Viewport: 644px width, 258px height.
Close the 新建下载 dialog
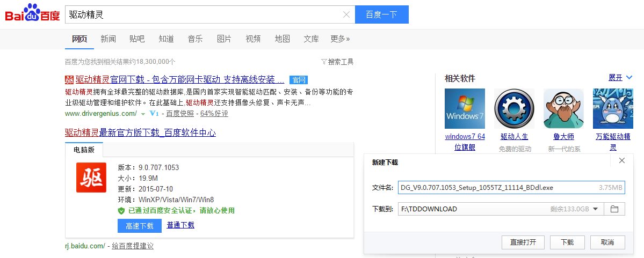tap(622, 161)
